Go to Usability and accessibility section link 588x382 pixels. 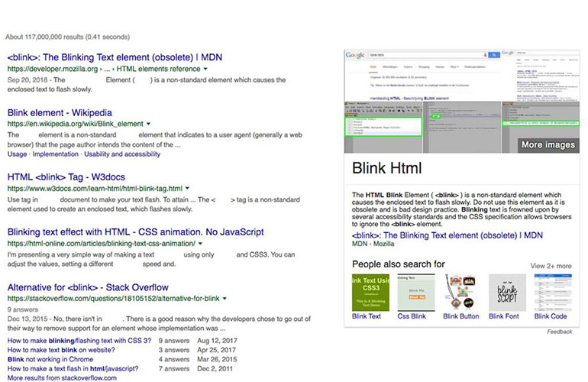[x=122, y=154]
